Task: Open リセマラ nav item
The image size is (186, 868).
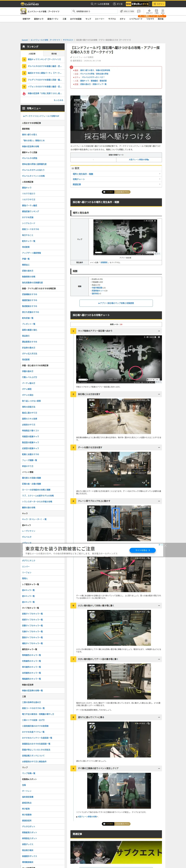Action: click(x=150, y=19)
